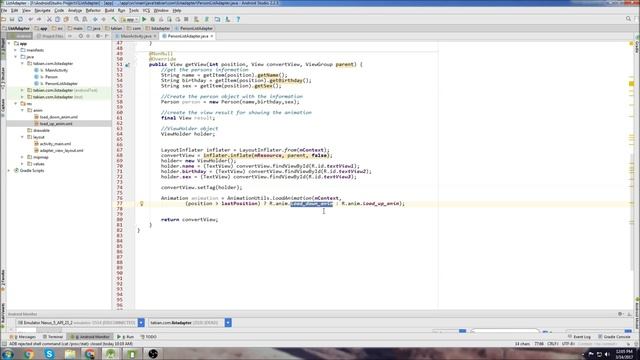
Task: Click the editor vertical scrollbar warning marker
Action: (631, 84)
